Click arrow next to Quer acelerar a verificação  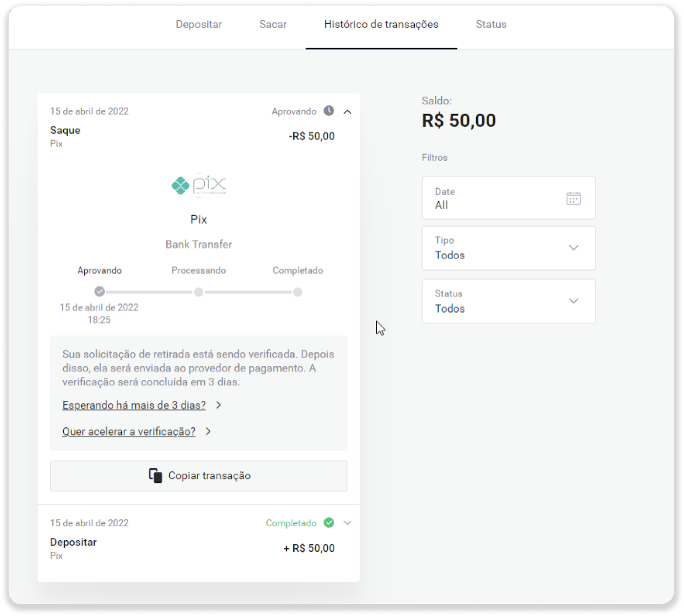(x=208, y=431)
